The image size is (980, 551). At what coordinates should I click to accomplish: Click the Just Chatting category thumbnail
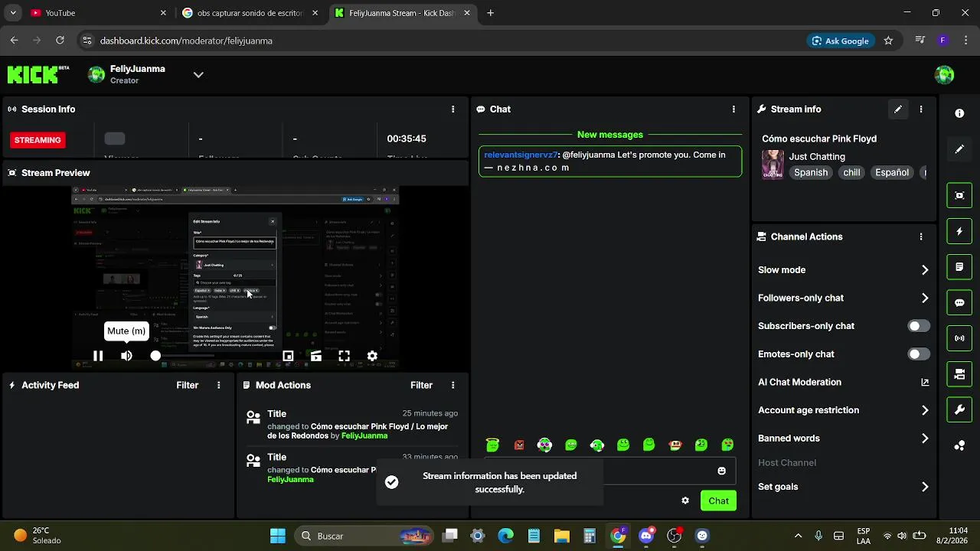tap(773, 165)
